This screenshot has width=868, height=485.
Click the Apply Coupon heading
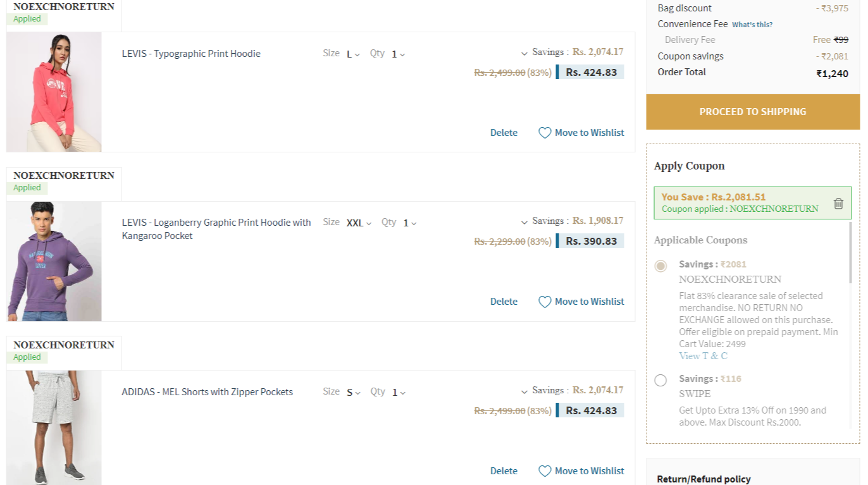pyautogui.click(x=689, y=166)
